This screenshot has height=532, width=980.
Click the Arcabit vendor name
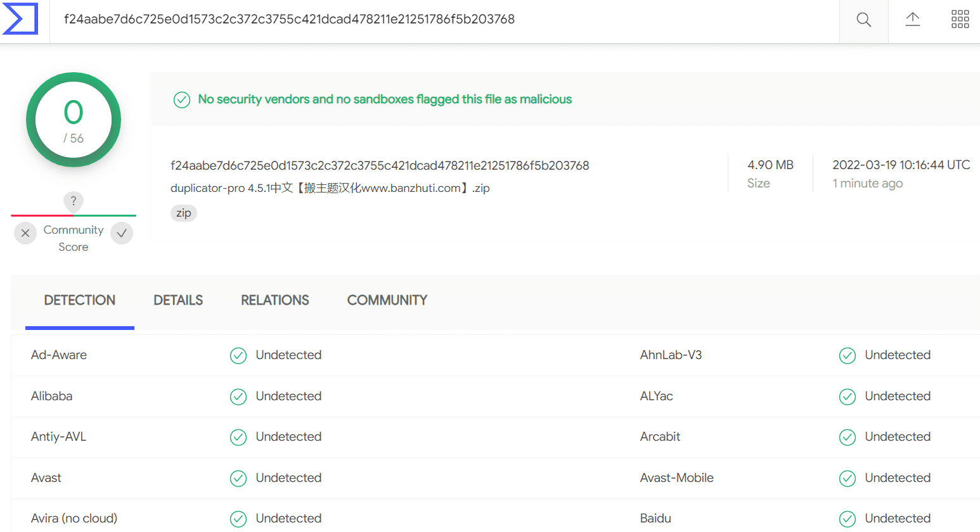click(x=660, y=436)
